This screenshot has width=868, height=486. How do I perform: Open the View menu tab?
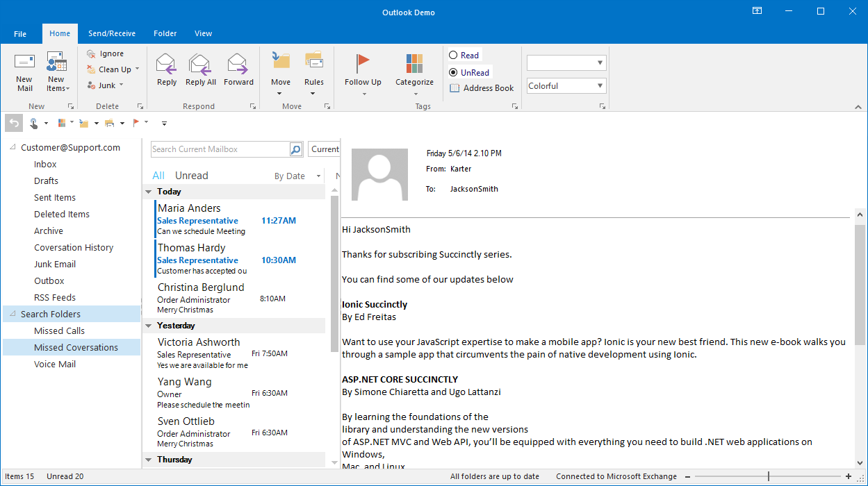203,33
